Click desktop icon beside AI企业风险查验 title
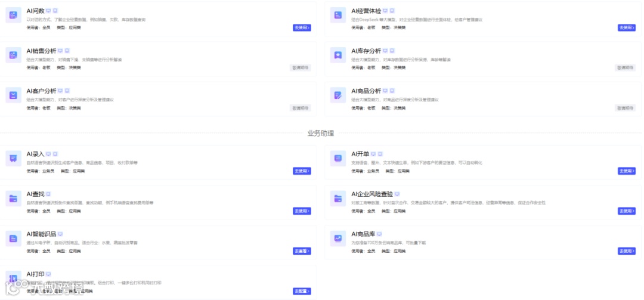Viewport: 644px width, 300px height. pos(397,194)
